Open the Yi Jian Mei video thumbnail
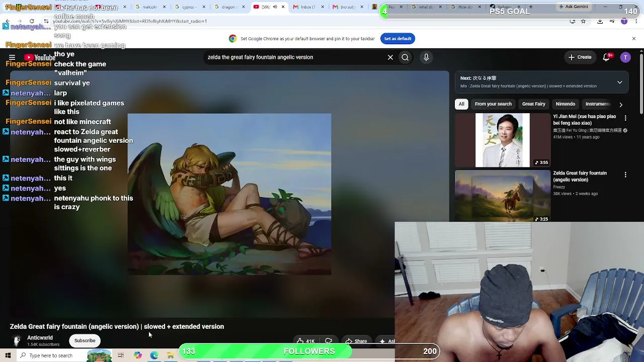The width and height of the screenshot is (644, 362). pyautogui.click(x=503, y=140)
